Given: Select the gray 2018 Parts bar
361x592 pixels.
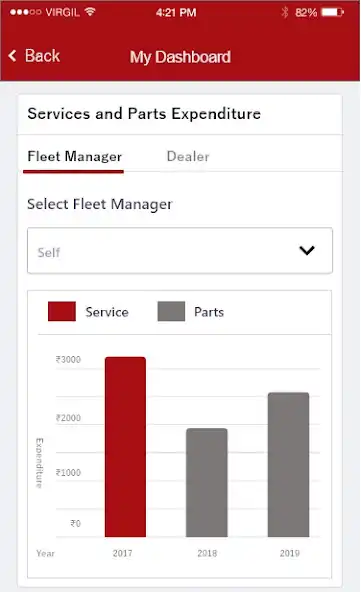Looking at the screenshot, I should coord(207,483).
